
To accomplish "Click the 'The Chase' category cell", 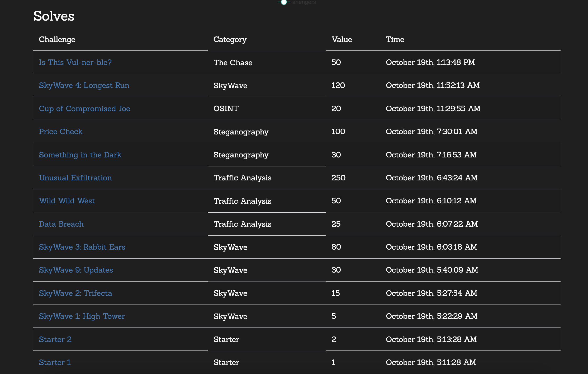I will pyautogui.click(x=233, y=63).
